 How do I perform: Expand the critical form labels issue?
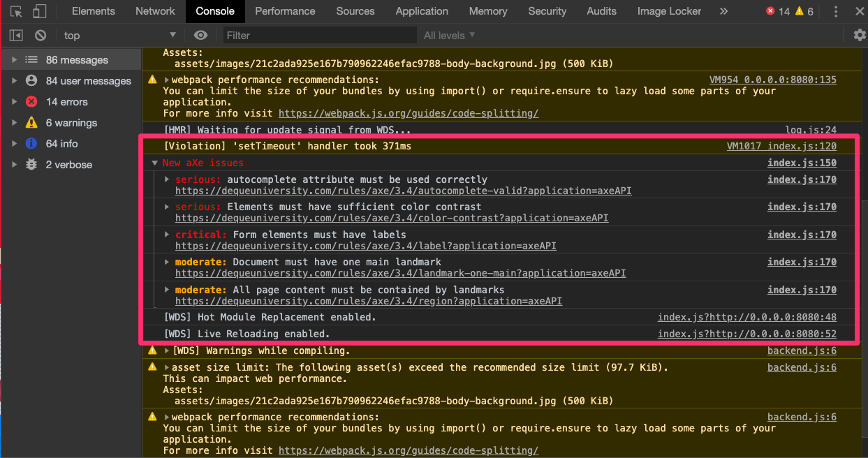click(x=167, y=235)
